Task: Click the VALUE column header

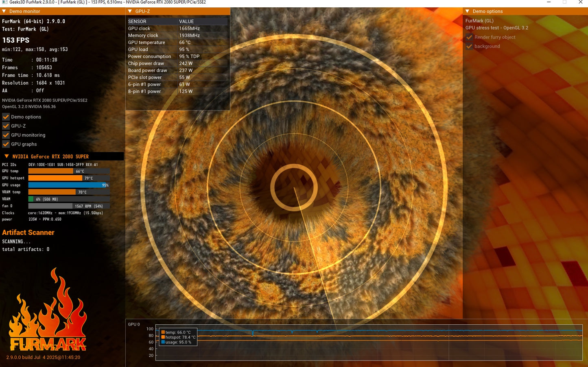Action: pos(186,22)
